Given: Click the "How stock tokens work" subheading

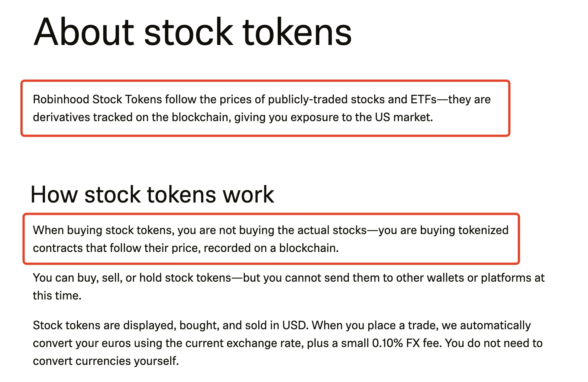Looking at the screenshot, I should [x=152, y=194].
